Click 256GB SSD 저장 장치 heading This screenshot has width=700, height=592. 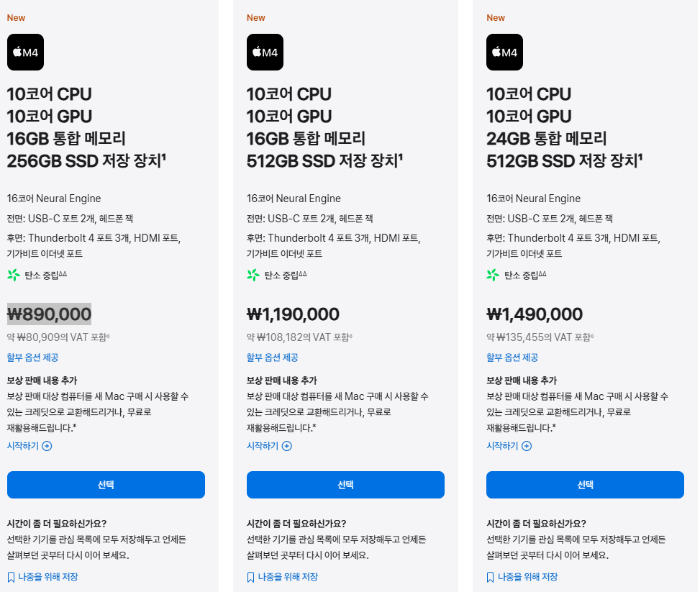click(86, 161)
